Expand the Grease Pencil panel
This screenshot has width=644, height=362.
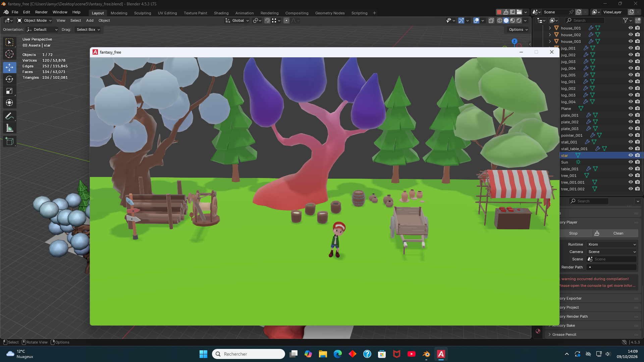point(564,335)
